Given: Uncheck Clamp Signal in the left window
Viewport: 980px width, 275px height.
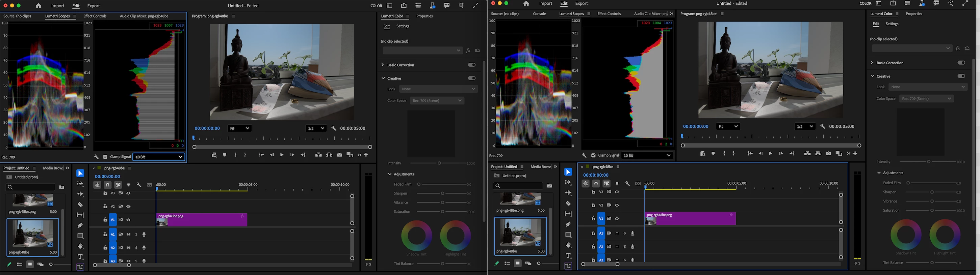Looking at the screenshot, I should [x=105, y=157].
